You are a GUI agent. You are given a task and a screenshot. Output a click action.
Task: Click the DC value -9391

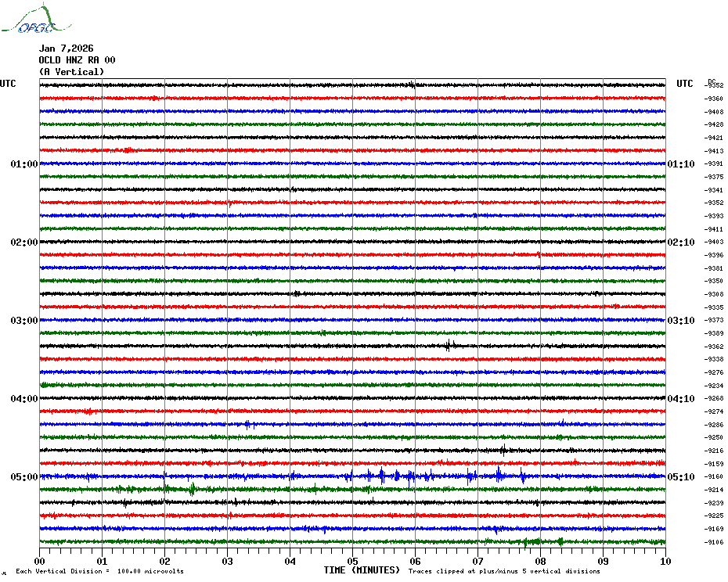tap(714, 163)
